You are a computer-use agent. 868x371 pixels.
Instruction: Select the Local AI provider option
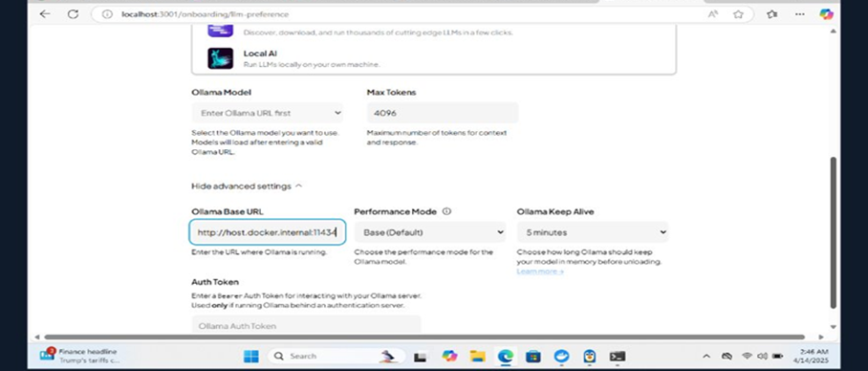pos(433,58)
